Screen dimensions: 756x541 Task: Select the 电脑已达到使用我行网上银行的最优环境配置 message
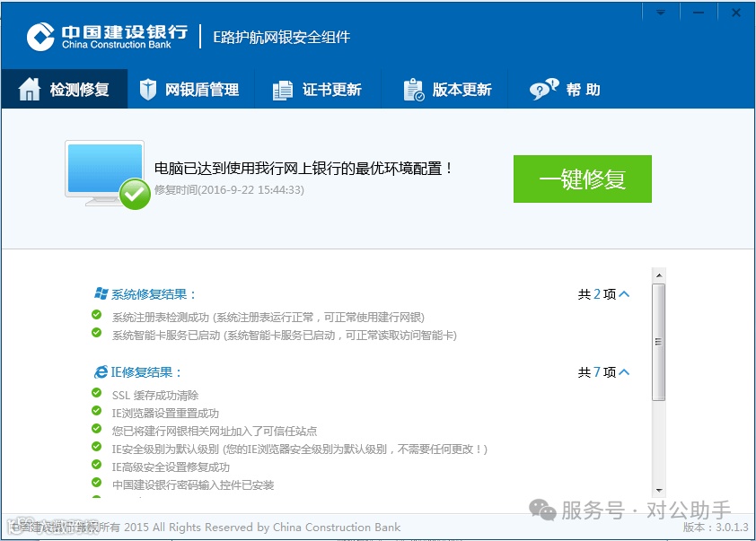(x=303, y=168)
